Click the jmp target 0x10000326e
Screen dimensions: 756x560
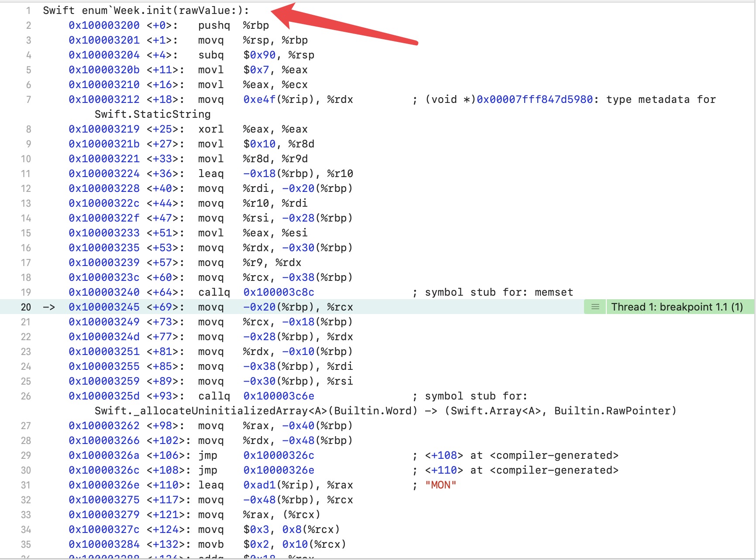coord(278,470)
